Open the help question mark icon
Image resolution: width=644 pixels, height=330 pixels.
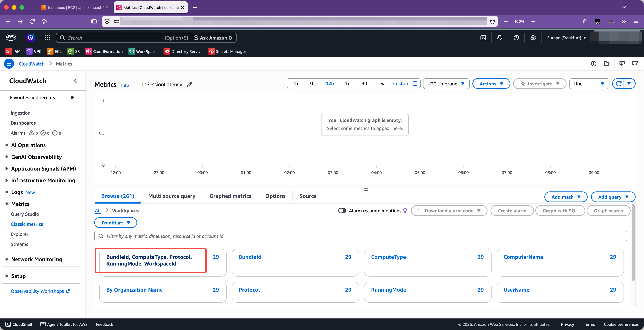click(516, 38)
